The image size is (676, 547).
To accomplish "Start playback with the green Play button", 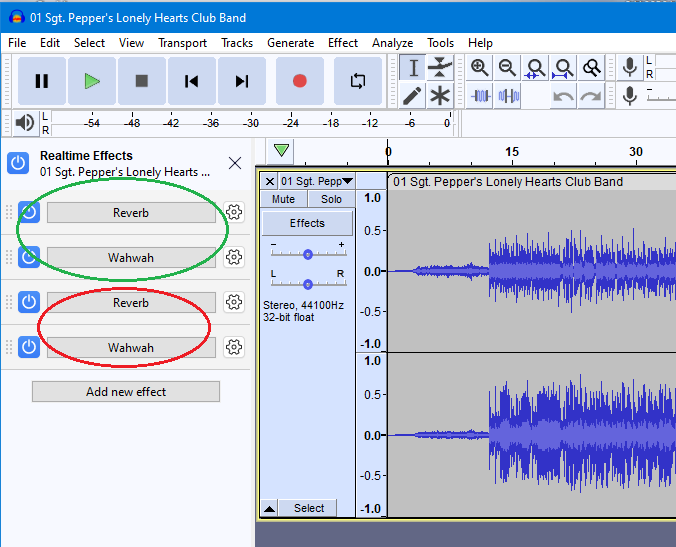I will point(92,81).
